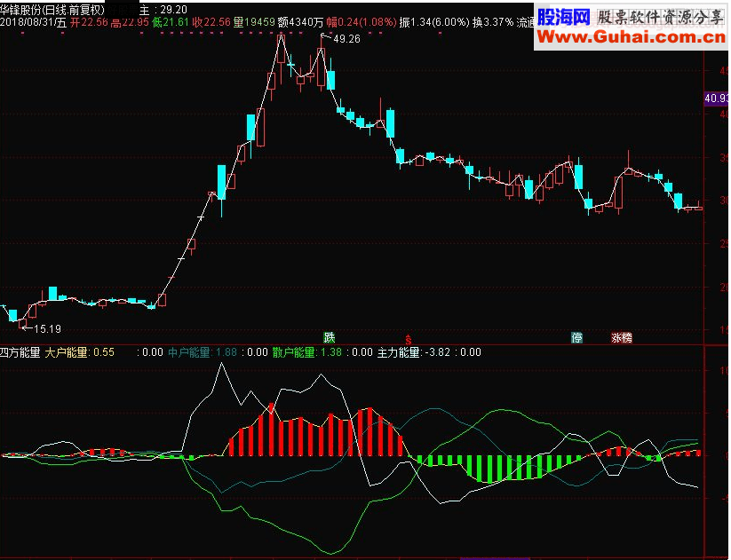Click the volume 量19459 value
This screenshot has width=731, height=560.
point(254,22)
